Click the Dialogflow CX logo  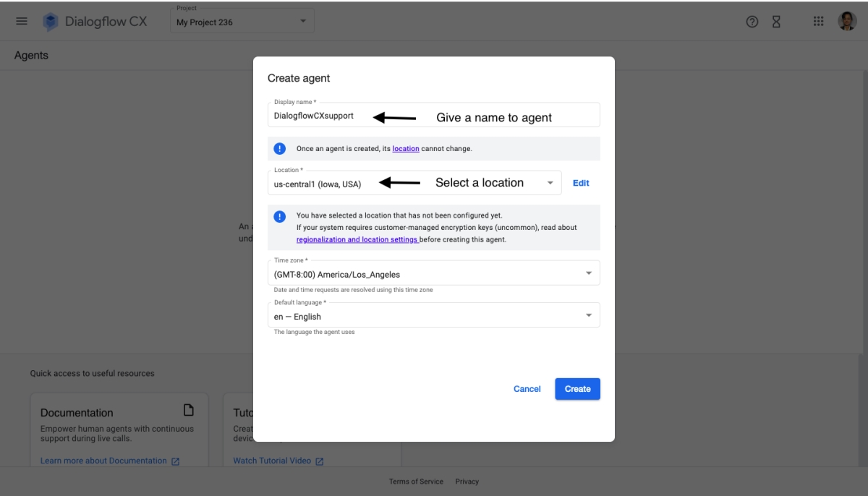pyautogui.click(x=48, y=21)
